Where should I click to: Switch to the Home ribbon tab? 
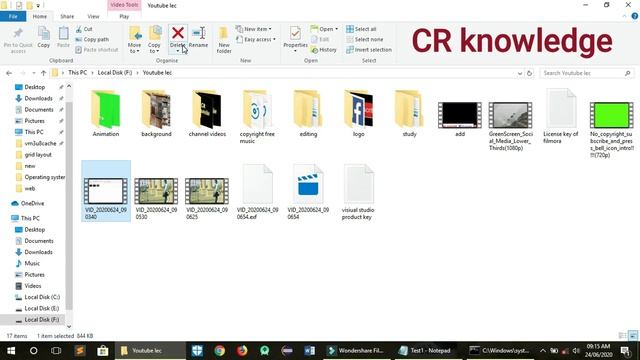pos(40,17)
